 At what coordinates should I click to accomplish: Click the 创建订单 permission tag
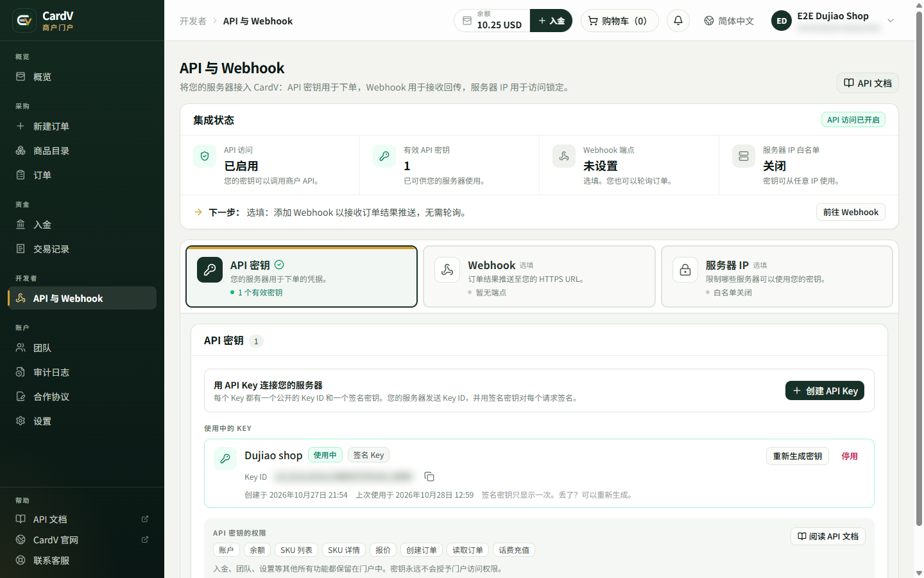tap(422, 550)
